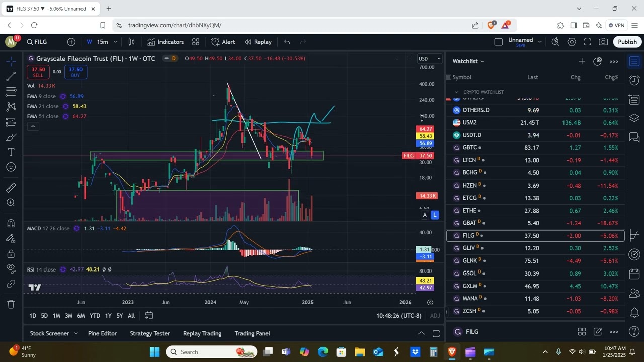
Task: Open the Watchlist name dropdown
Action: (468, 61)
